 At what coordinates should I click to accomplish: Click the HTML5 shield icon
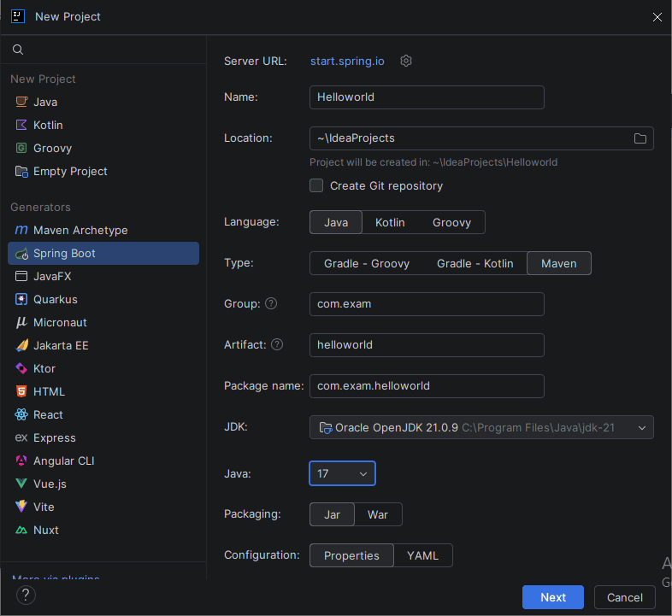21,391
